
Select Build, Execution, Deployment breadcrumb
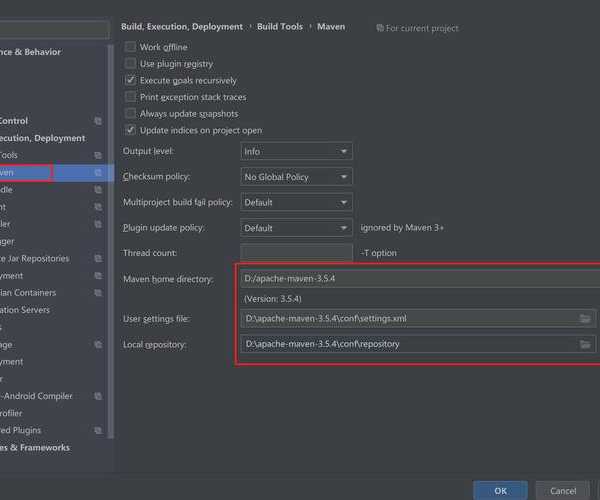(x=182, y=27)
